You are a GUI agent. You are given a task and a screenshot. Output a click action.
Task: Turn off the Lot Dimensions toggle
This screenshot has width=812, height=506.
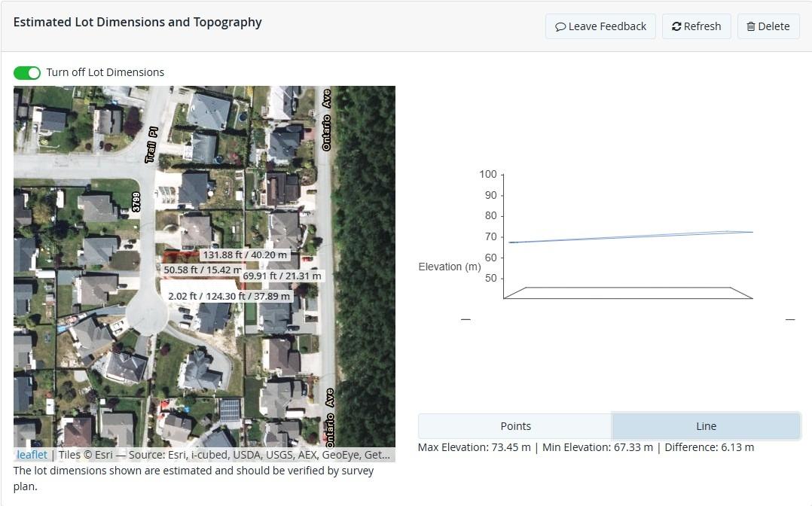[x=27, y=73]
